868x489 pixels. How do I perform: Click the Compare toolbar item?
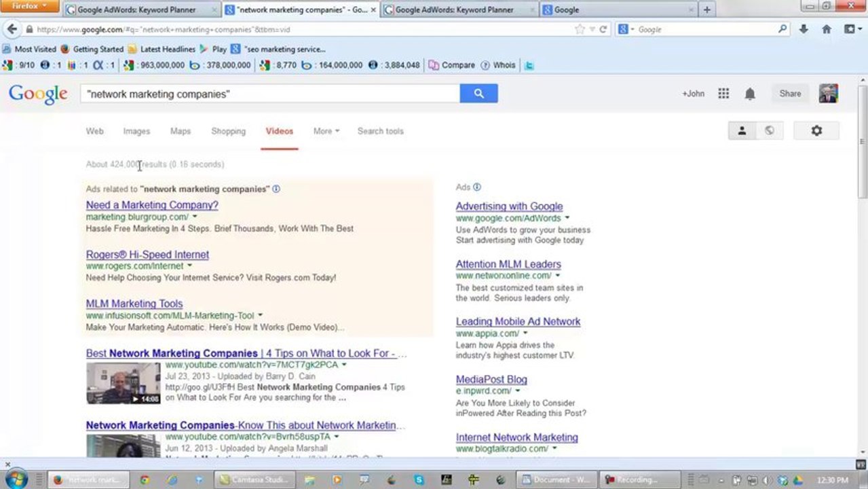pos(452,65)
